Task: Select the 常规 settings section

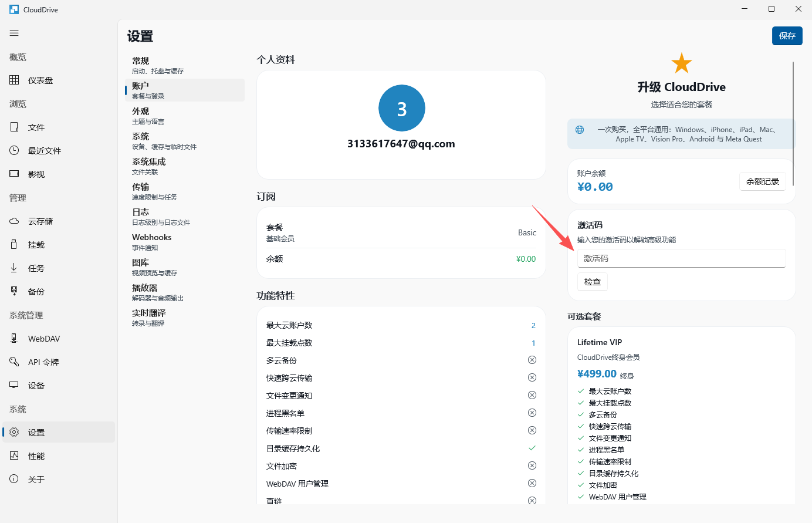Action: point(185,65)
